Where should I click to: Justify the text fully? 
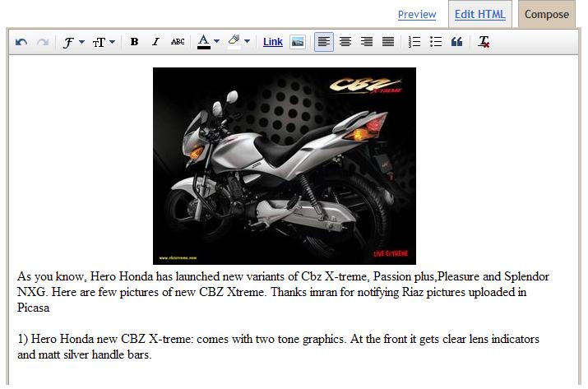[388, 42]
